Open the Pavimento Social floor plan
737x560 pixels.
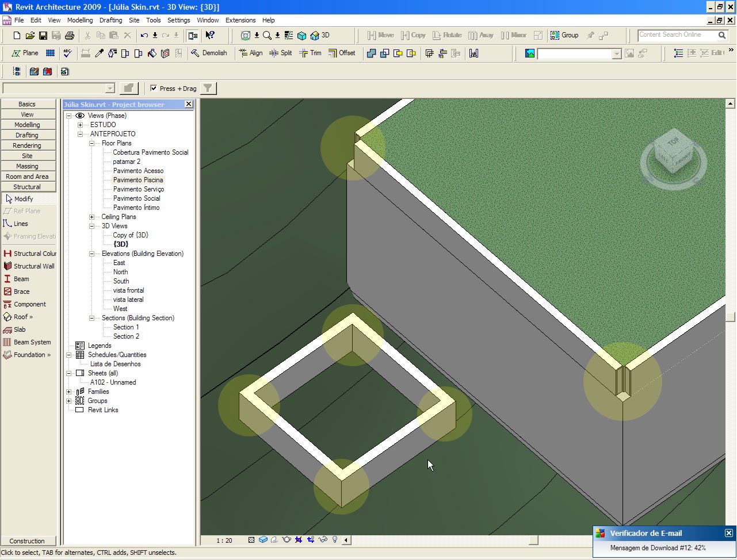point(136,198)
